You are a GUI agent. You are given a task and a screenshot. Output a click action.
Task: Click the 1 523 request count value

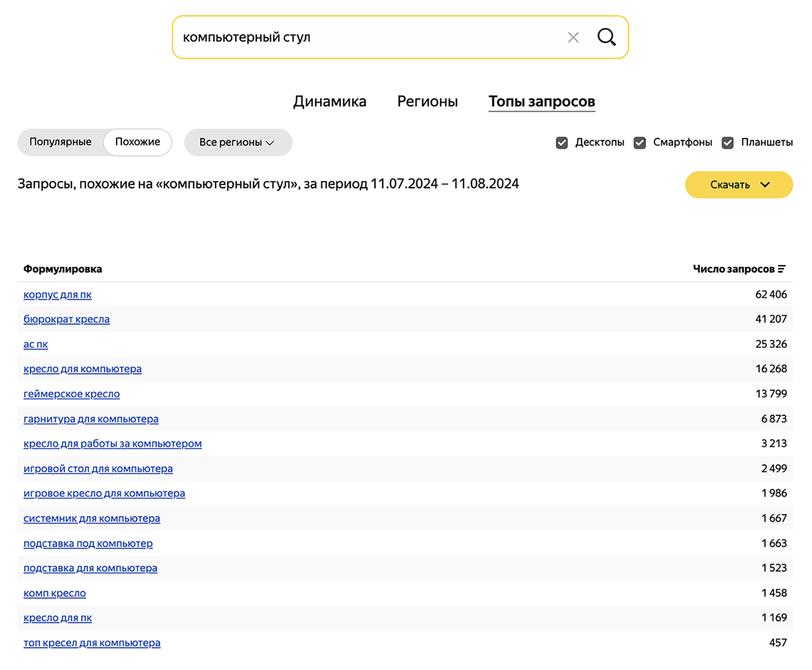(x=774, y=568)
